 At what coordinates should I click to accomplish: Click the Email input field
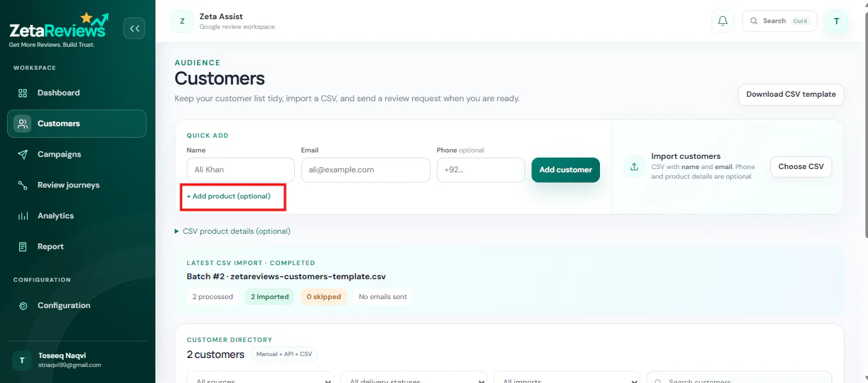pos(366,170)
